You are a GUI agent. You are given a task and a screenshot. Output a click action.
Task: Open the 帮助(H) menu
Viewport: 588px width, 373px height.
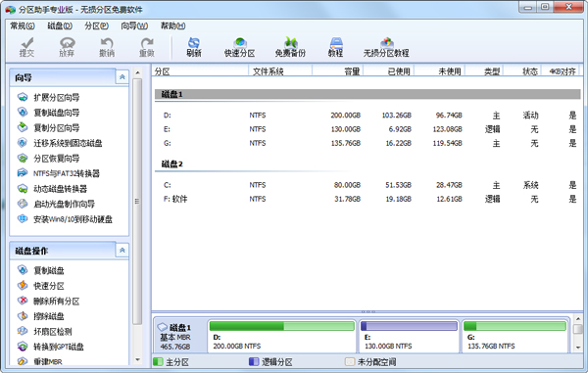click(172, 25)
